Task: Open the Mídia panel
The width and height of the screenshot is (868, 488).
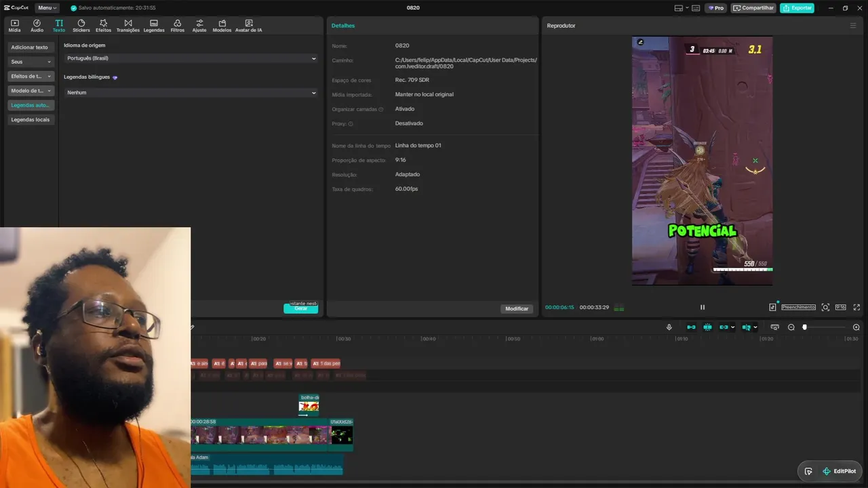Action: click(14, 26)
